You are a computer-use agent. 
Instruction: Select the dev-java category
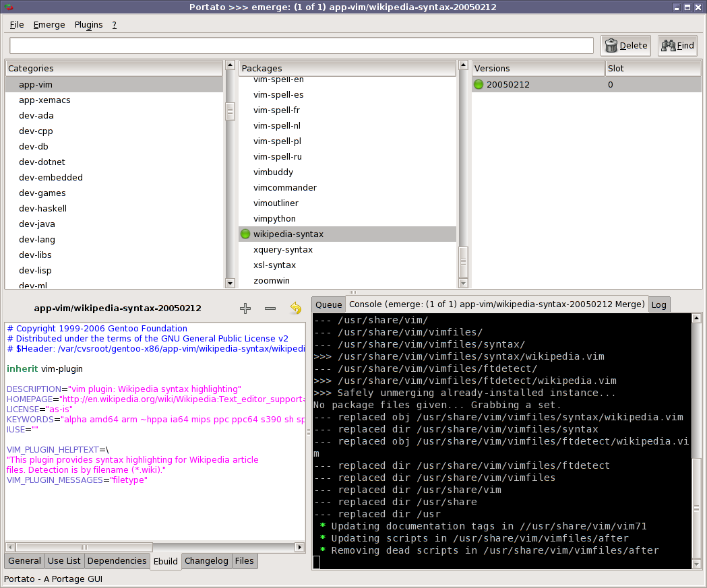point(114,224)
